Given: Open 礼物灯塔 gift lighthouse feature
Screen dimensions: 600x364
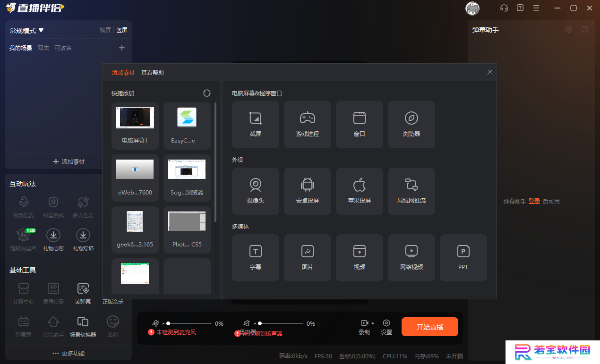Looking at the screenshot, I should 83,239.
